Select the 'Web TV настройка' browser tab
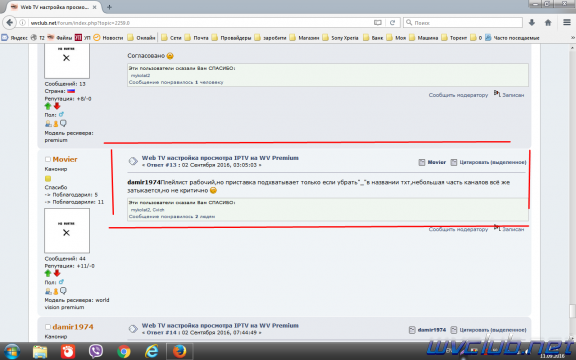The height and width of the screenshot is (360, 576). coord(54,7)
